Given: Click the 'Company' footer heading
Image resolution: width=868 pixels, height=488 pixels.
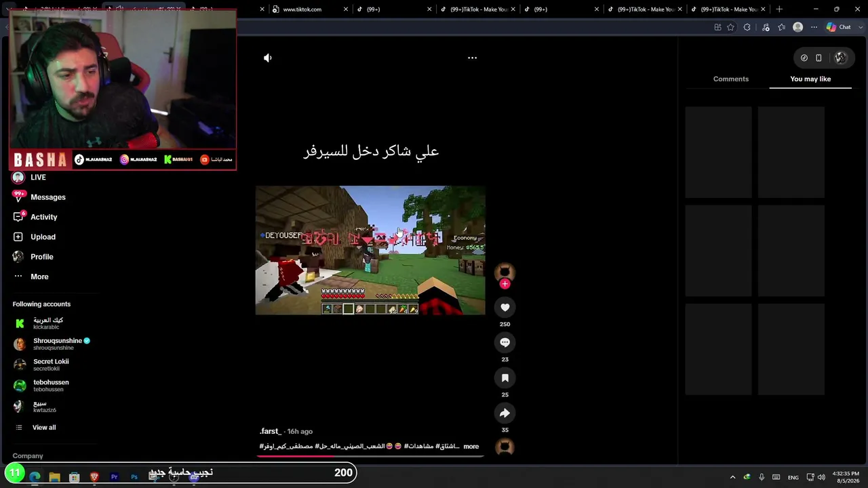Looking at the screenshot, I should (x=28, y=456).
